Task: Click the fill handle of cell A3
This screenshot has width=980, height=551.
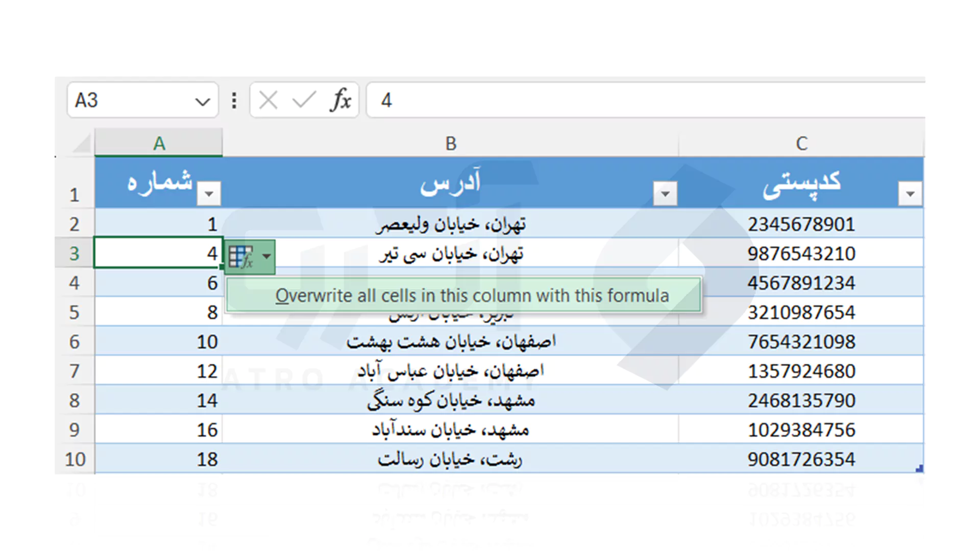Action: click(222, 266)
